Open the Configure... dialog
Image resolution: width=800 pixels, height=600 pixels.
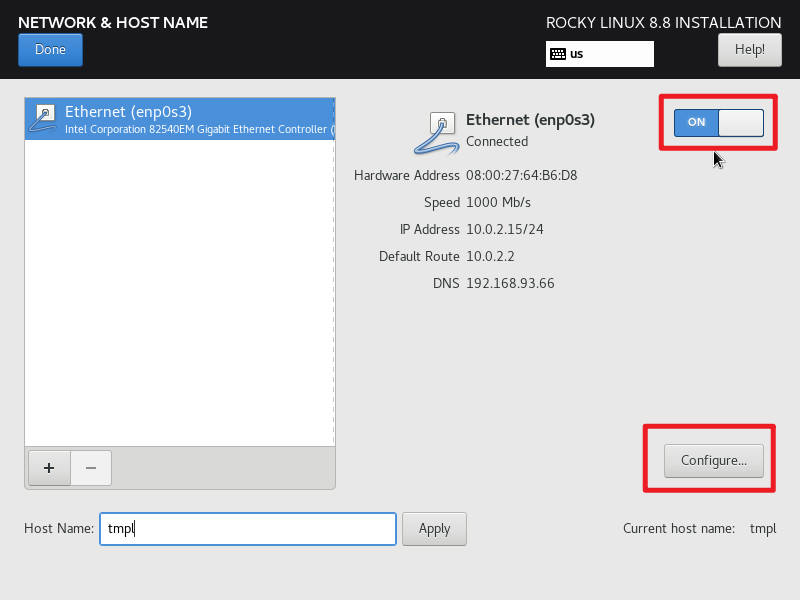point(714,461)
